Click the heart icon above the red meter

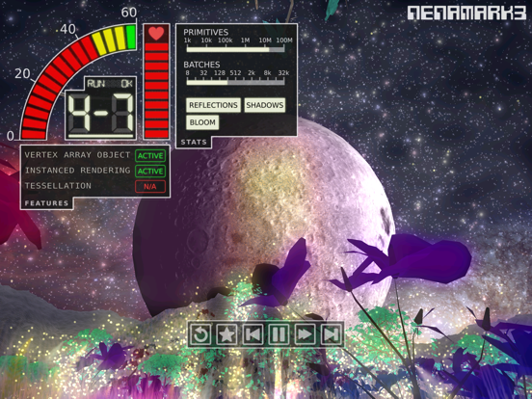pyautogui.click(x=156, y=34)
